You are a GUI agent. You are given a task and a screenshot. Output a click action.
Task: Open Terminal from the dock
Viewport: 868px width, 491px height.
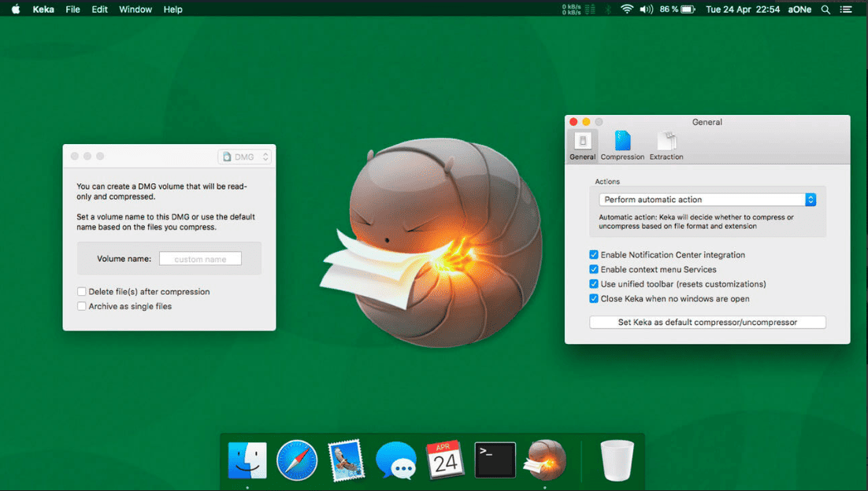(495, 460)
